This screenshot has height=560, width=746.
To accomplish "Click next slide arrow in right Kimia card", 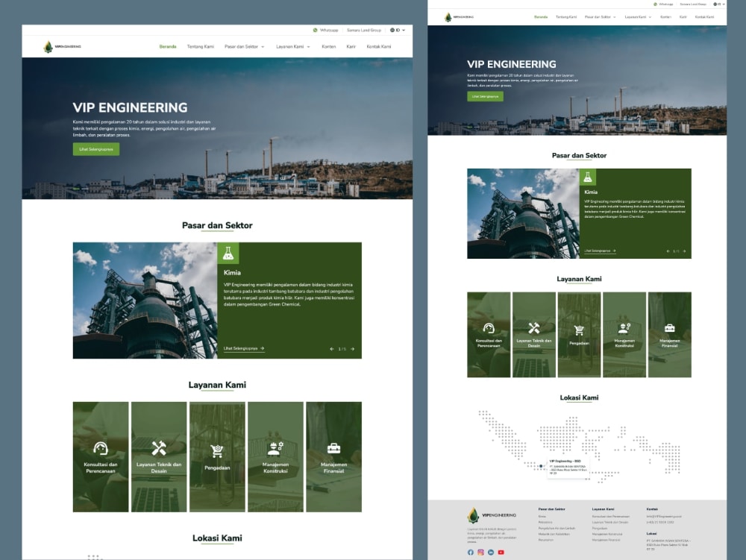I will pyautogui.click(x=684, y=251).
